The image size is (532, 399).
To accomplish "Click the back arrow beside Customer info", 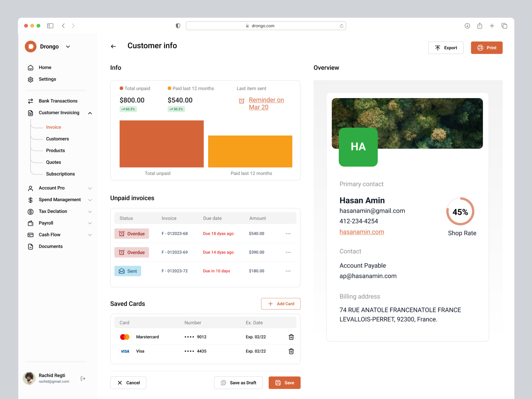I will tap(113, 46).
